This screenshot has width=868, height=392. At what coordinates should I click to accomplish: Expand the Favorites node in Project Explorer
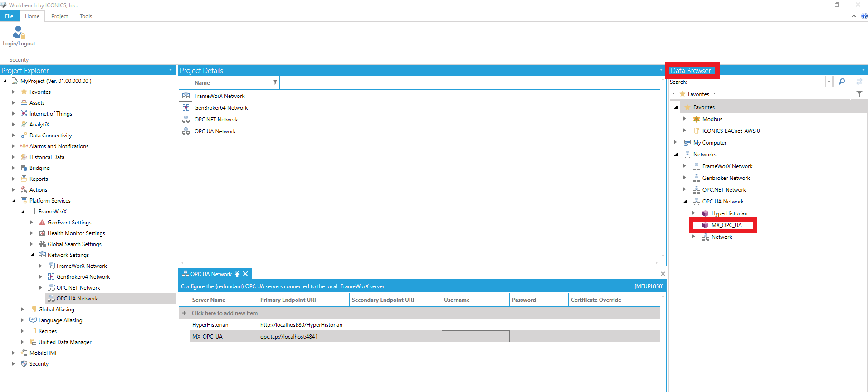click(13, 92)
